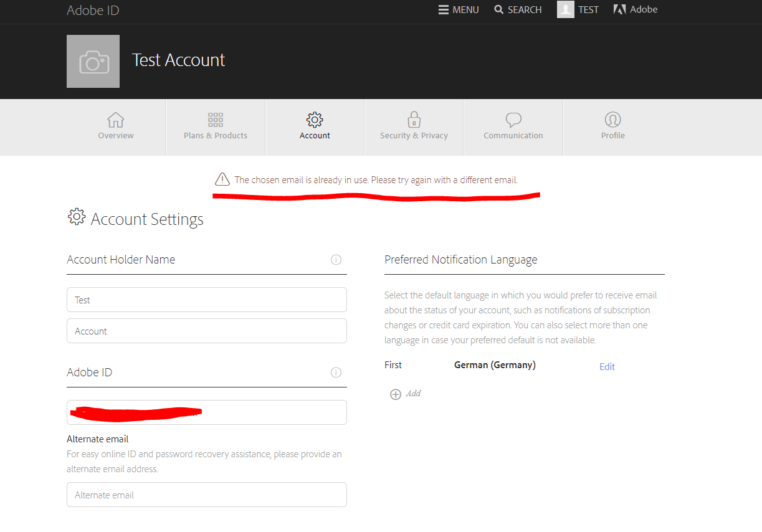Click the Adobe ID title in header
Screen dimensions: 762x532
pos(93,11)
